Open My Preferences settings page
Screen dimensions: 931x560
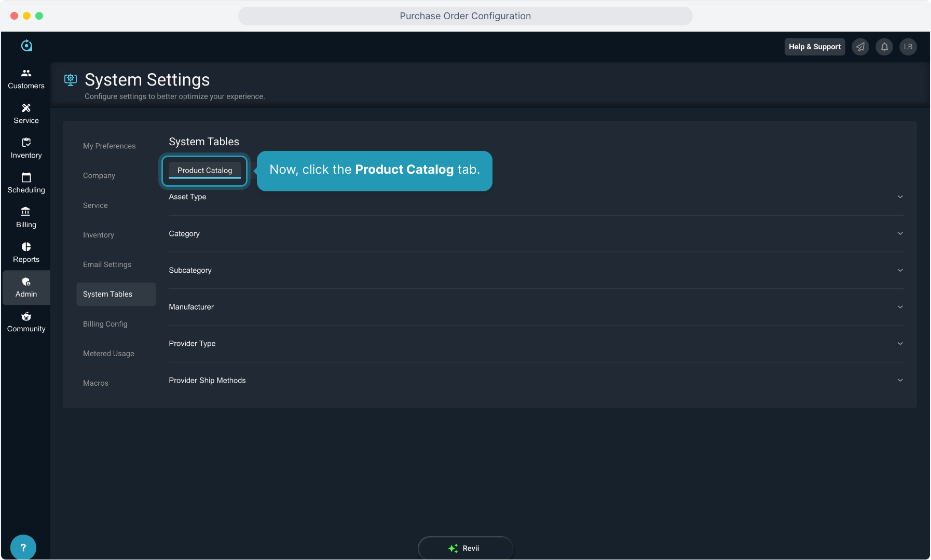[109, 146]
